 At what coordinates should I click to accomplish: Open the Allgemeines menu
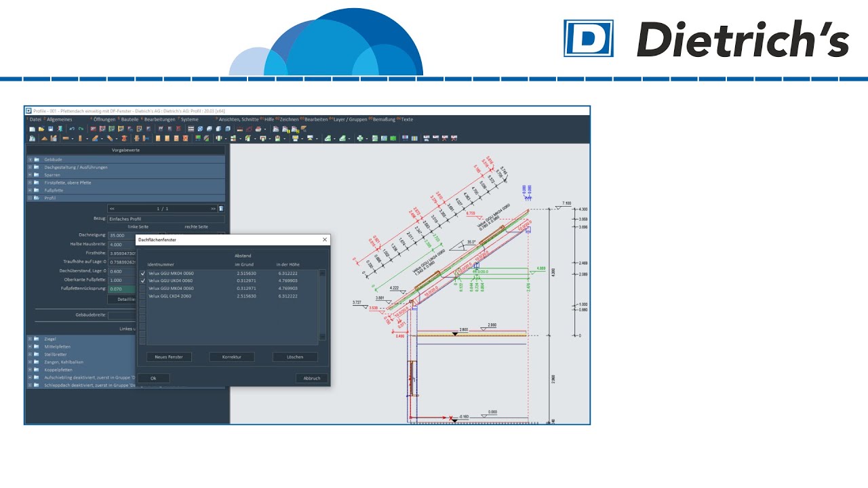click(59, 119)
